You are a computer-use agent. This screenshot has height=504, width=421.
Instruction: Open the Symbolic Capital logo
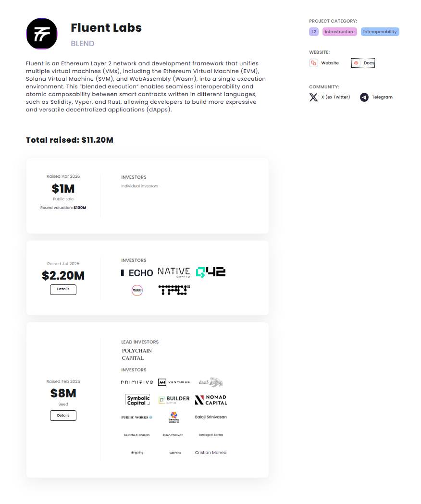(137, 400)
